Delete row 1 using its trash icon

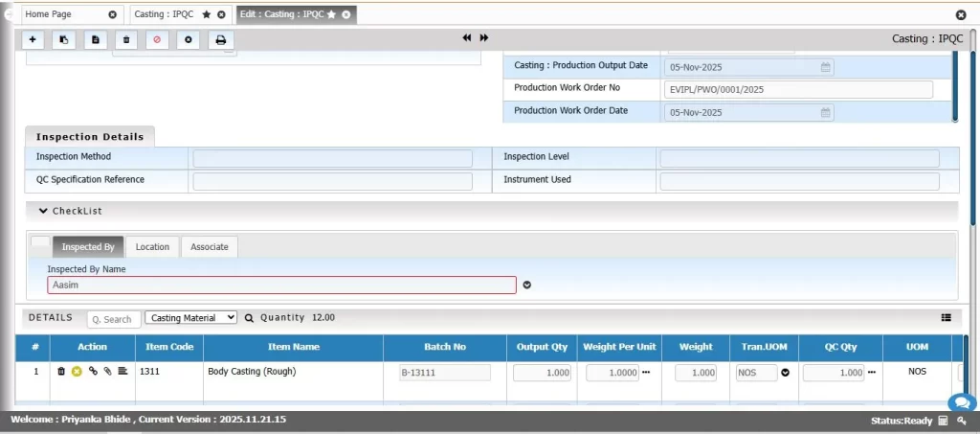pyautogui.click(x=61, y=371)
